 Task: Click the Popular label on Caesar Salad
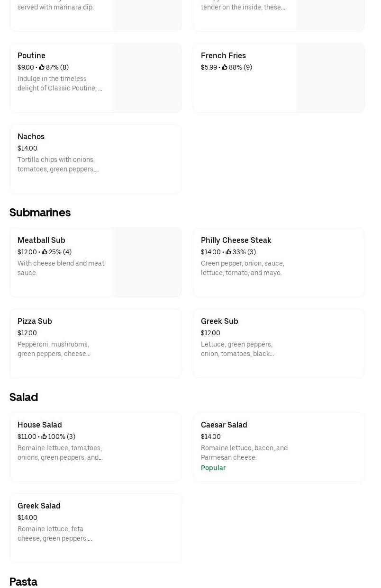pyautogui.click(x=213, y=468)
